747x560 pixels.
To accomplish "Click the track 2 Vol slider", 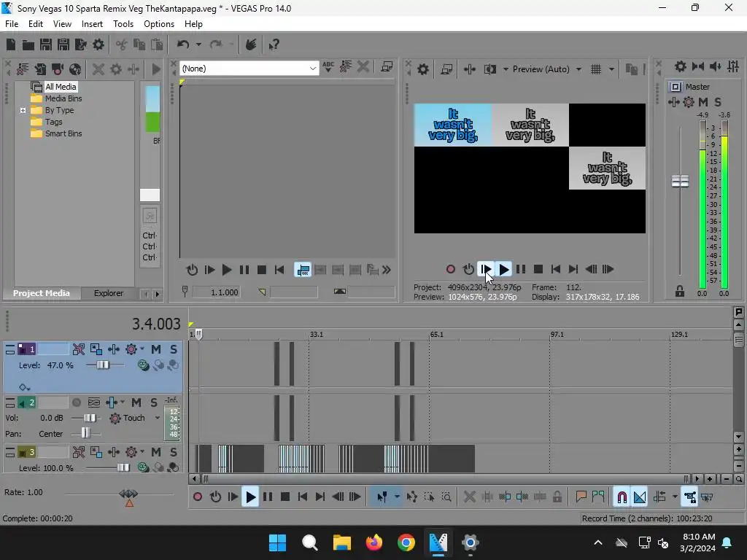I will [x=89, y=418].
